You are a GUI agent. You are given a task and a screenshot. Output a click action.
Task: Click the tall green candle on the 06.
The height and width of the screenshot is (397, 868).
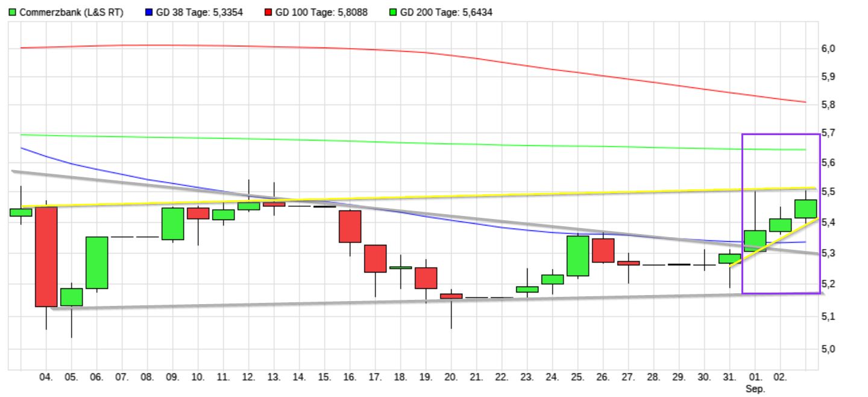(96, 262)
